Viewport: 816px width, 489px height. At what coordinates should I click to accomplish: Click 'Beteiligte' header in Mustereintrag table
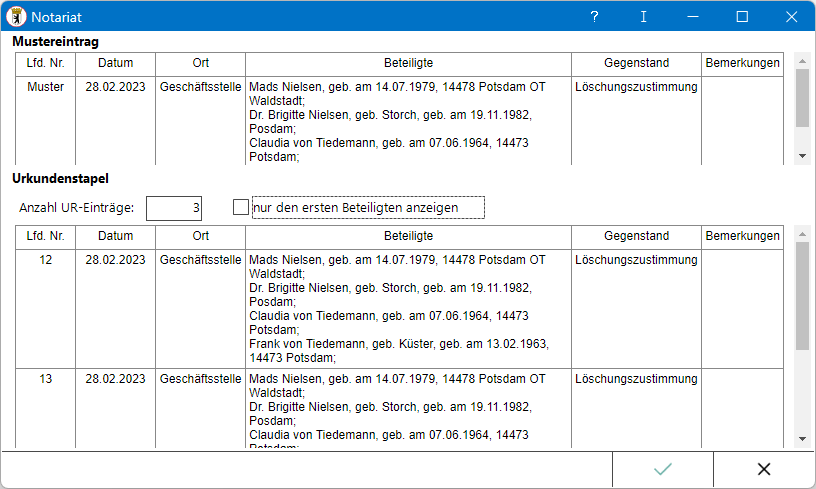click(x=409, y=63)
